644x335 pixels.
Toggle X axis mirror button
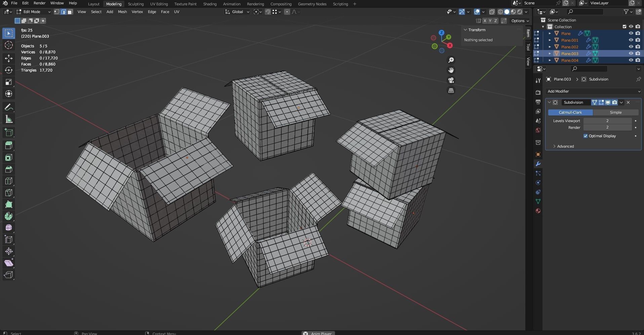tap(485, 21)
